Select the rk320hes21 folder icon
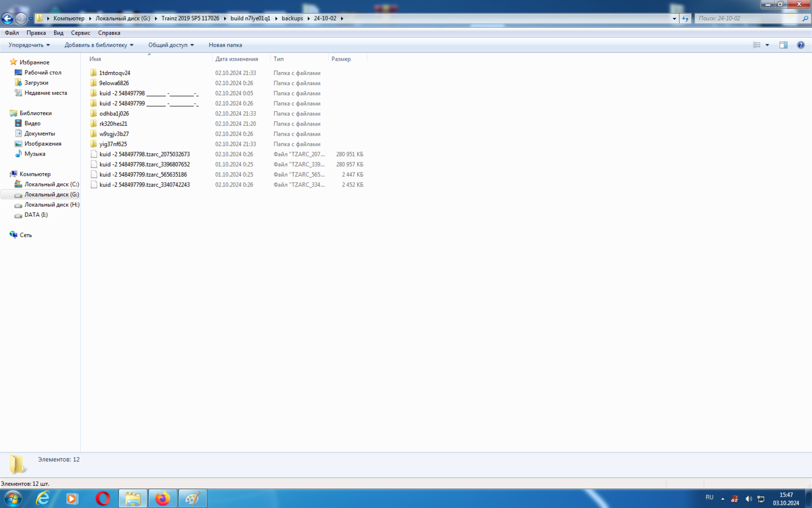The height and width of the screenshot is (508, 812). click(x=94, y=124)
